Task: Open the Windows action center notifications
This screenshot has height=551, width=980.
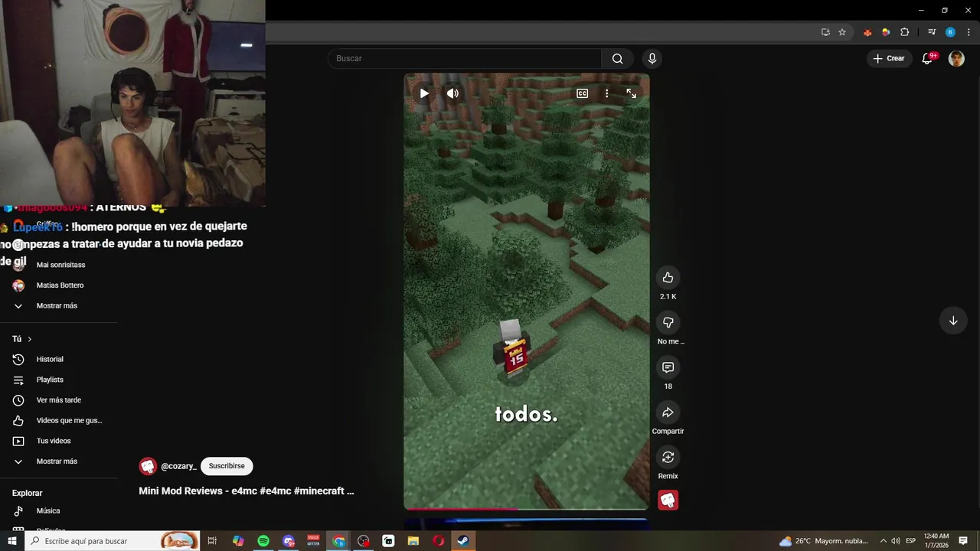Action: [x=964, y=541]
